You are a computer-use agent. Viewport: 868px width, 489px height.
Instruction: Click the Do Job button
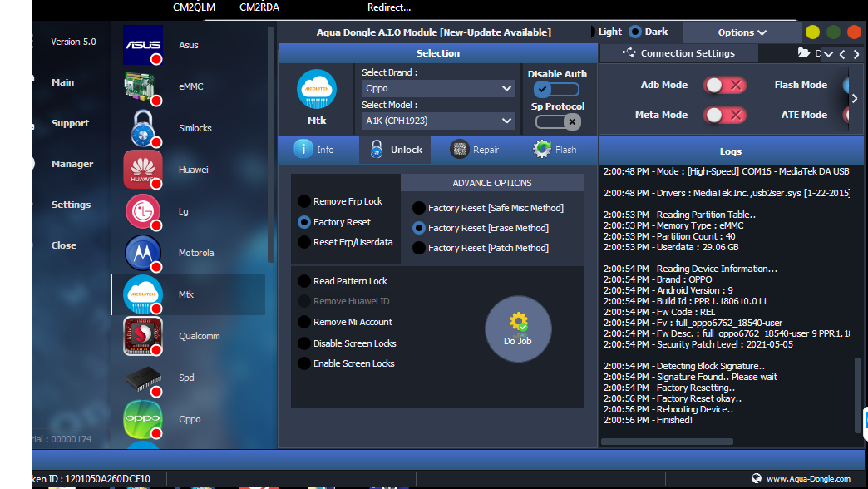(518, 329)
